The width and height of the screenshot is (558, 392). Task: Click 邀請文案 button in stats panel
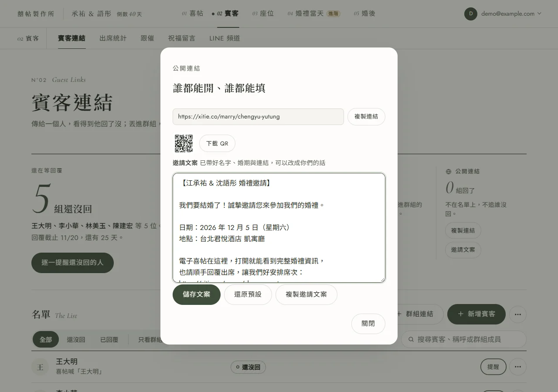click(x=463, y=250)
